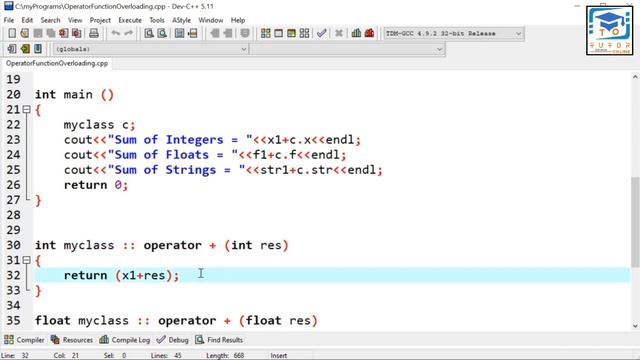Switch to the Resources bottom tab
Screen dimensions: 640x360
coord(72,340)
